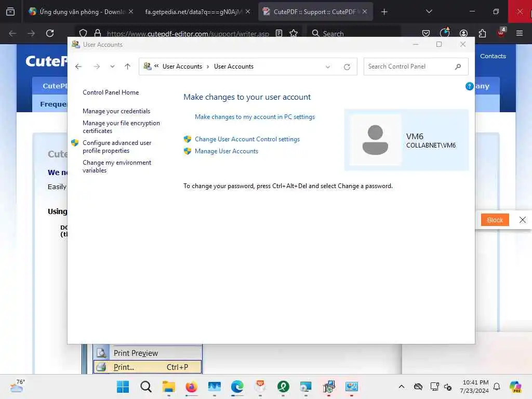Click orange Block button
This screenshot has width=532, height=399.
495,220
